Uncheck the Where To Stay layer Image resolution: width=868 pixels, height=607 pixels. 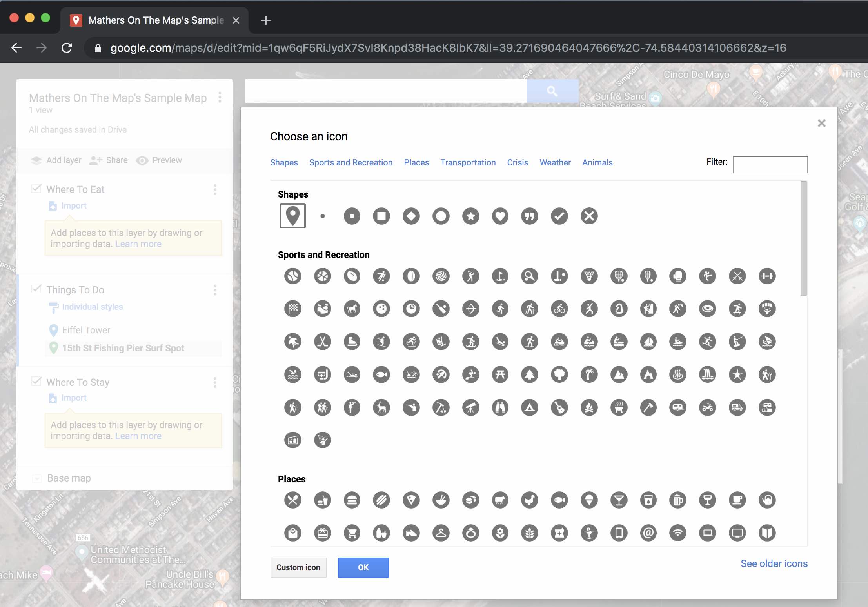click(x=36, y=382)
